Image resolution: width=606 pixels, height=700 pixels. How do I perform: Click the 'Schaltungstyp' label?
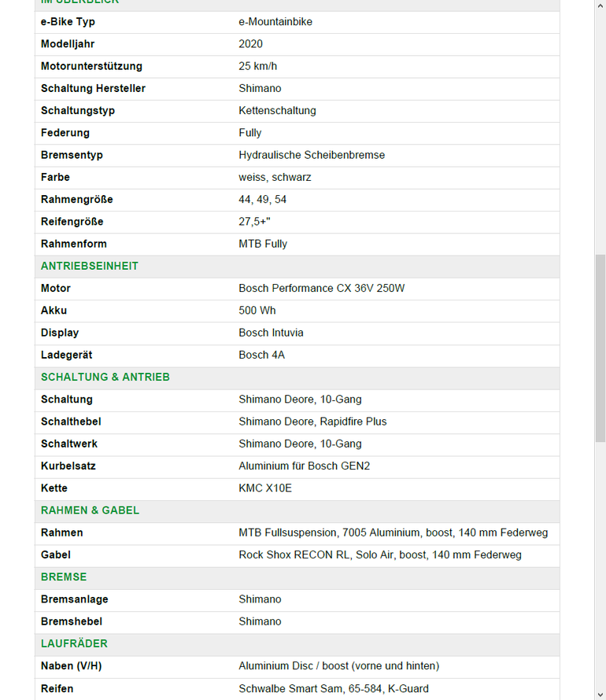[x=78, y=111]
